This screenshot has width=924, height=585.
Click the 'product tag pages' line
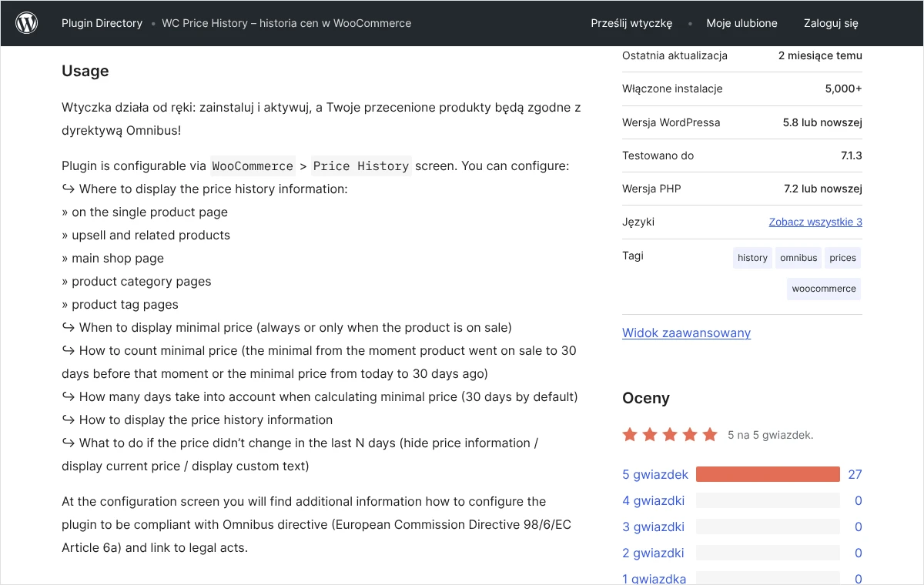pos(120,305)
